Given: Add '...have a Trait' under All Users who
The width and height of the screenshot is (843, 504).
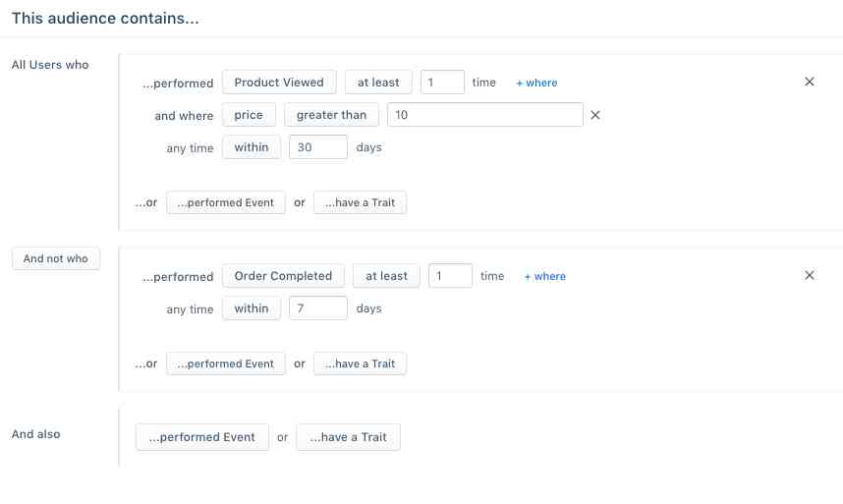Looking at the screenshot, I should (360, 202).
